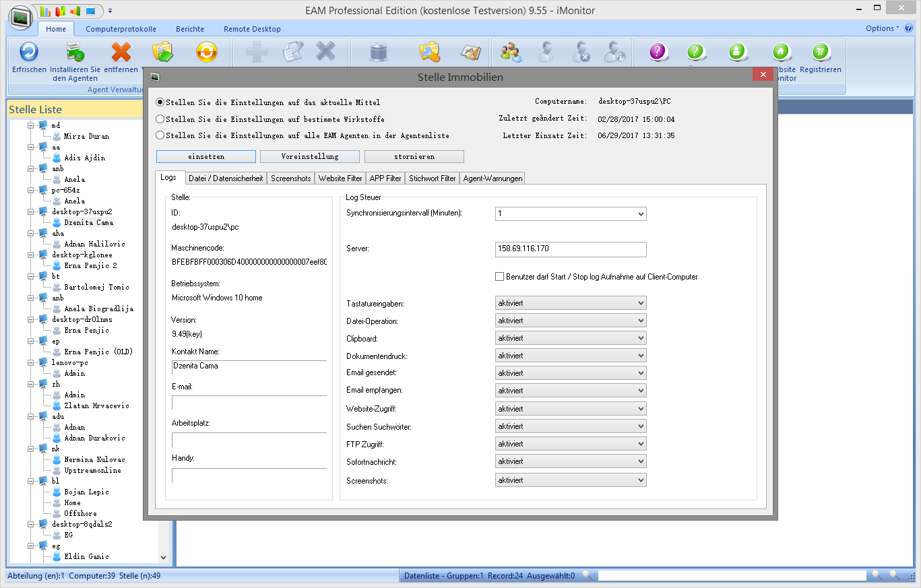Viewport: 921px width, 588px height.
Task: Click the gray database cylinder icon
Action: (379, 52)
